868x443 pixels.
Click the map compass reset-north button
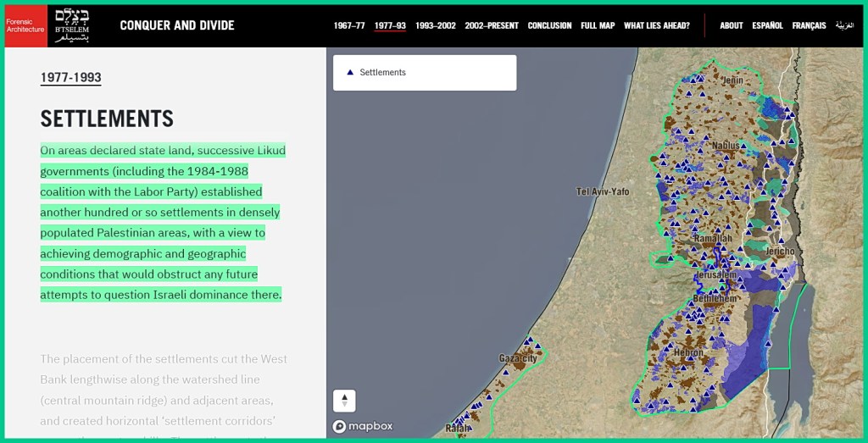344,401
